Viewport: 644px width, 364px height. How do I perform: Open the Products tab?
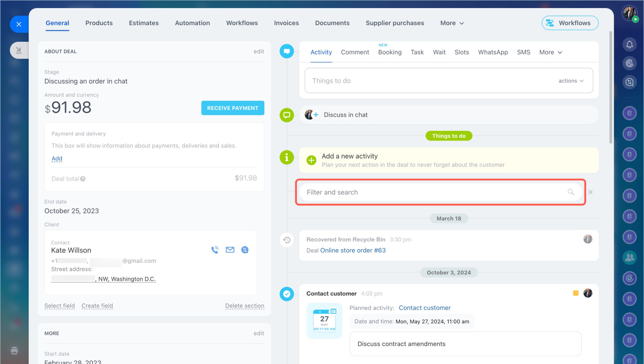coord(99,23)
